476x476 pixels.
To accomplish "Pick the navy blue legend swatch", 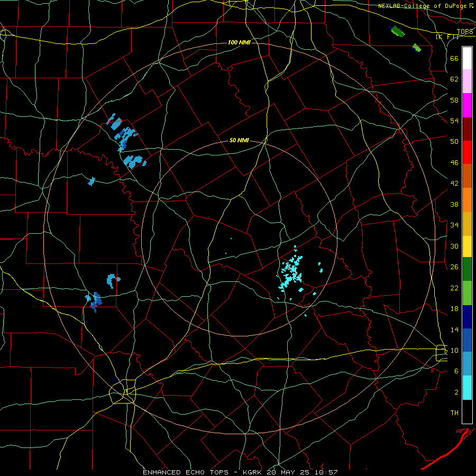I will tap(467, 317).
